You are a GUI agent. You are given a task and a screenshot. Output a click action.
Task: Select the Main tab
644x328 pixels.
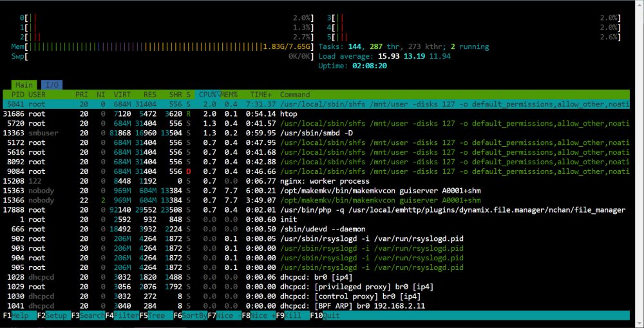[x=24, y=84]
